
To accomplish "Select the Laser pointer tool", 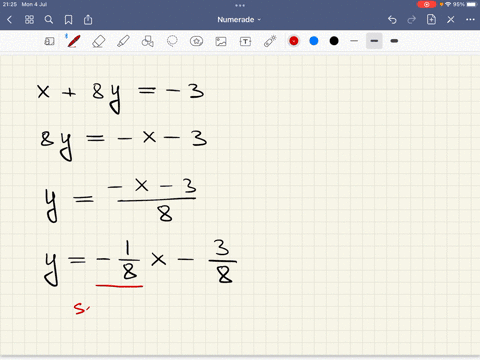I will click(x=270, y=41).
